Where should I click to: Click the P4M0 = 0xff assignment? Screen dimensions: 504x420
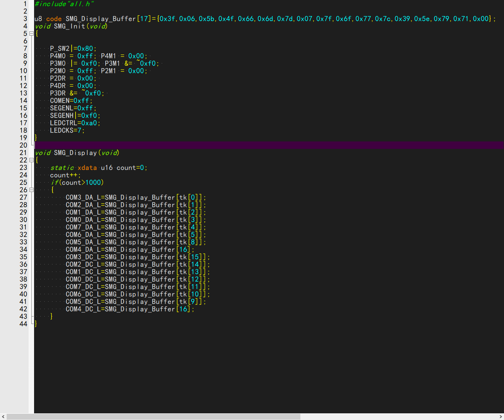pyautogui.click(x=73, y=56)
